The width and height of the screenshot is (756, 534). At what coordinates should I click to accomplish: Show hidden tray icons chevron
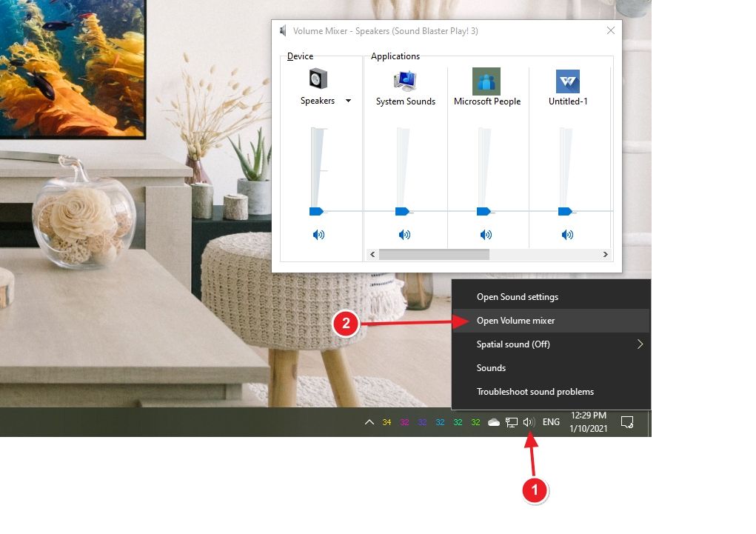pos(369,422)
